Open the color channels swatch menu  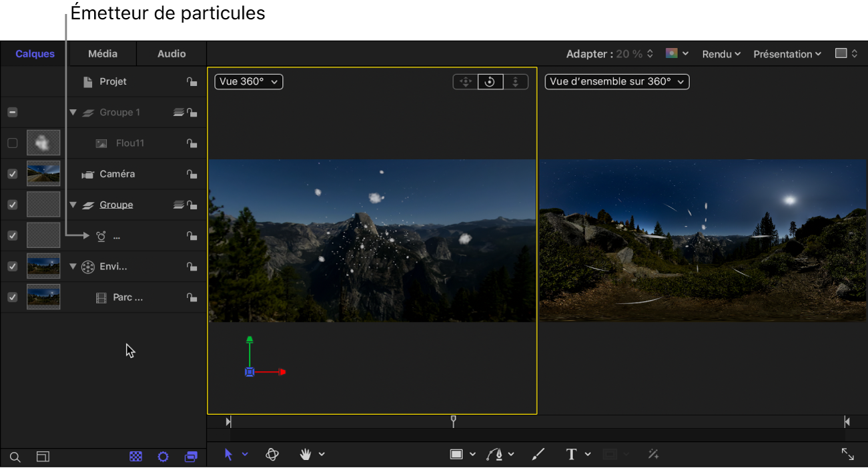[677, 53]
